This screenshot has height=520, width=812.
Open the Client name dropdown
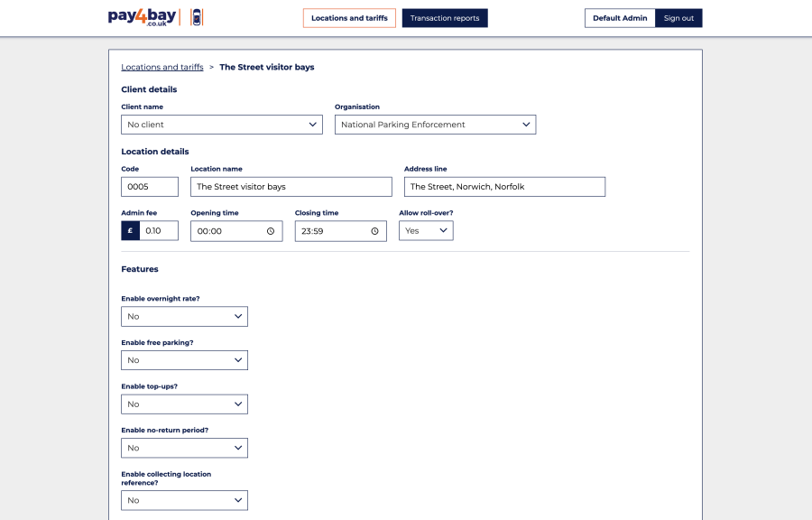click(x=222, y=125)
